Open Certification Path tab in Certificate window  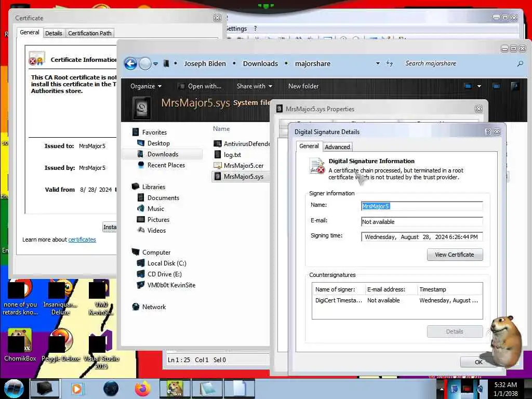[x=90, y=33]
